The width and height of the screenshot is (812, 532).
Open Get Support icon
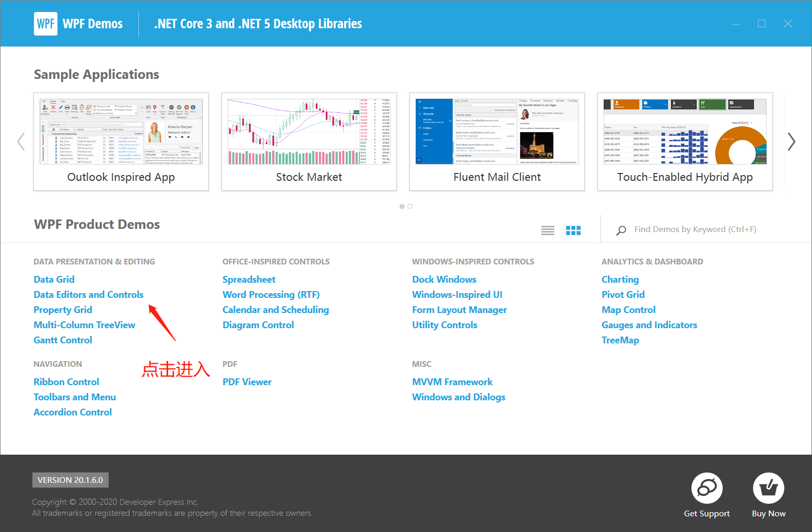point(707,489)
